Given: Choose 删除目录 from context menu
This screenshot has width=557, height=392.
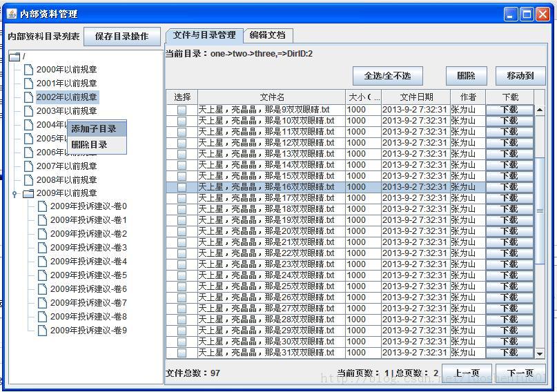Looking at the screenshot, I should coord(97,144).
